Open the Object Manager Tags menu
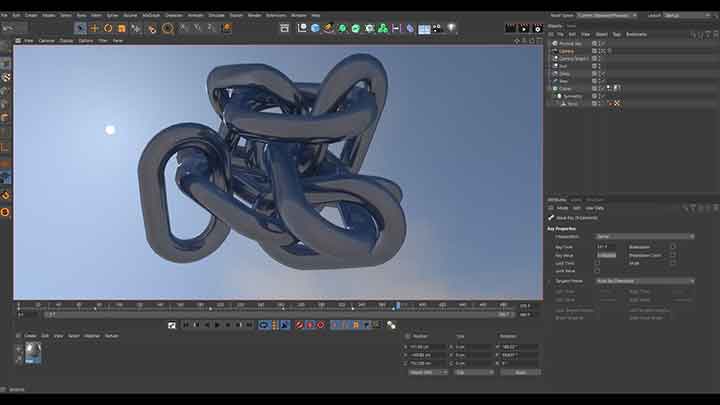 (616, 34)
